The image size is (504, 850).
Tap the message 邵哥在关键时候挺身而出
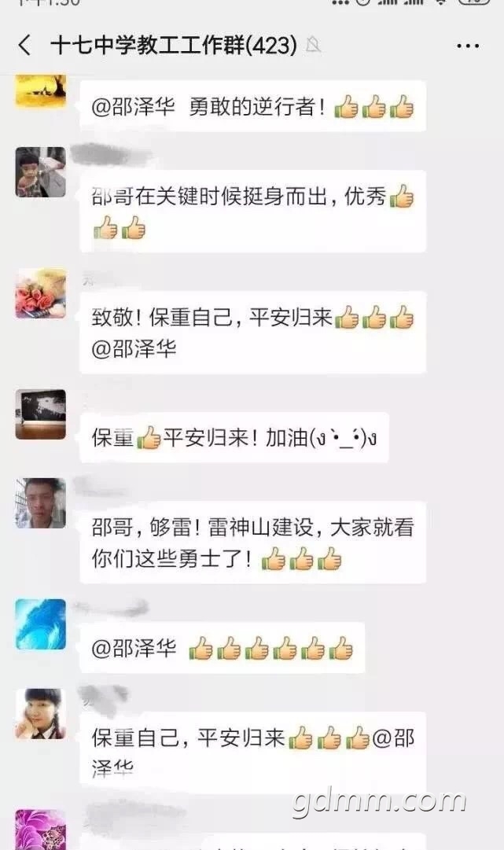click(252, 212)
